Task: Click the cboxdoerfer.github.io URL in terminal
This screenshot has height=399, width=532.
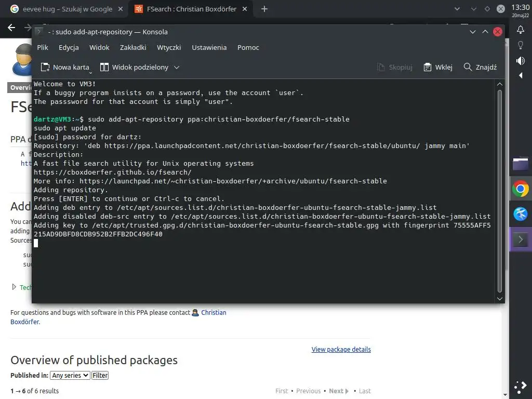Action: 113,172
